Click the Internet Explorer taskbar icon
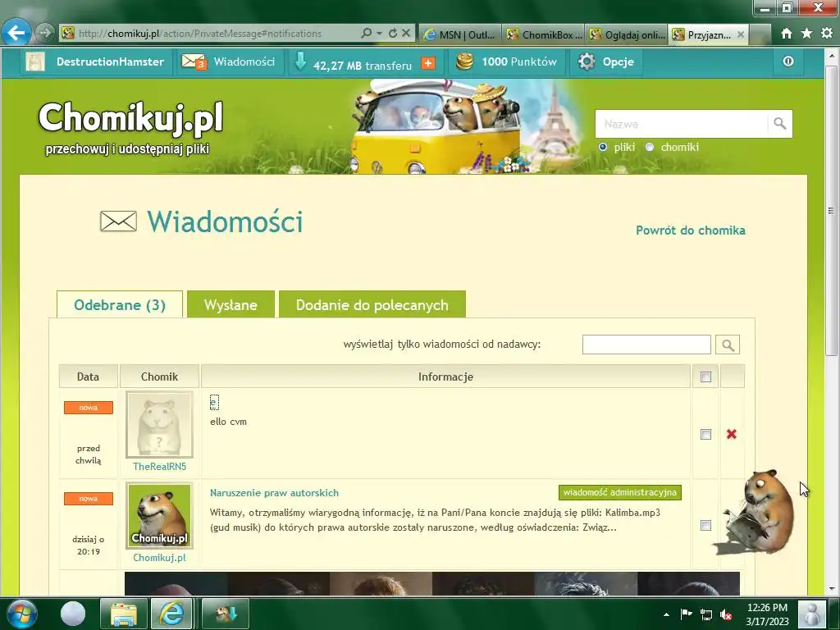Screen dimensions: 840x630 coord(171,614)
